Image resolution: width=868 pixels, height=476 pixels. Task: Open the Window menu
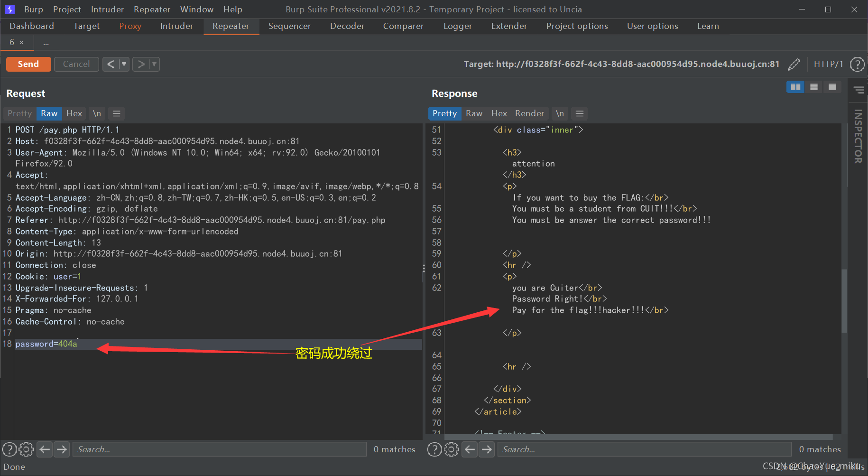tap(197, 9)
